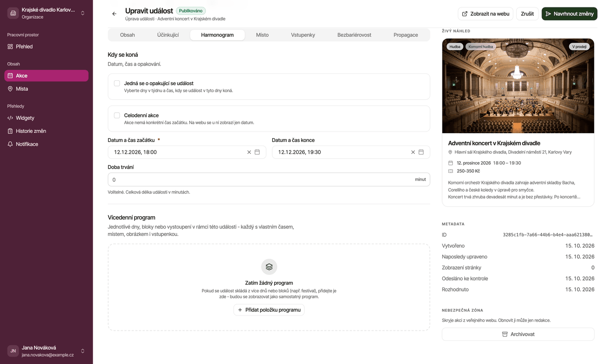Expand the organization switcher chevron
The image size is (612, 364).
(83, 13)
